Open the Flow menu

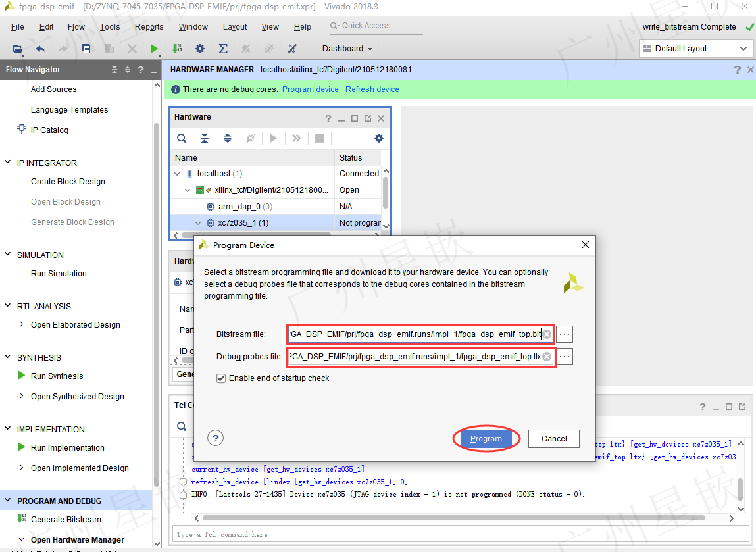76,27
